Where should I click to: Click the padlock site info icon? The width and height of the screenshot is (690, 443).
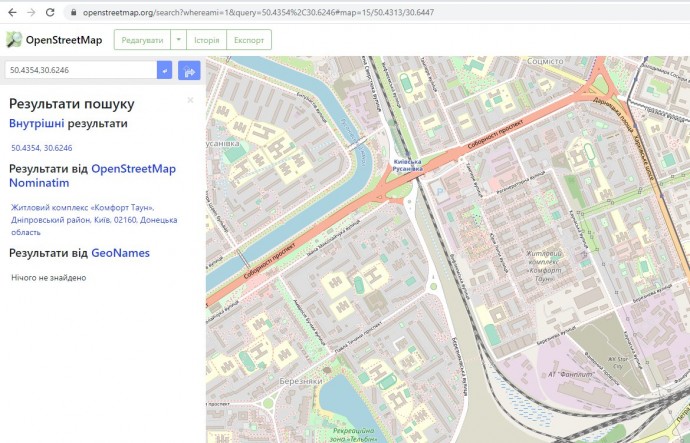click(x=72, y=12)
